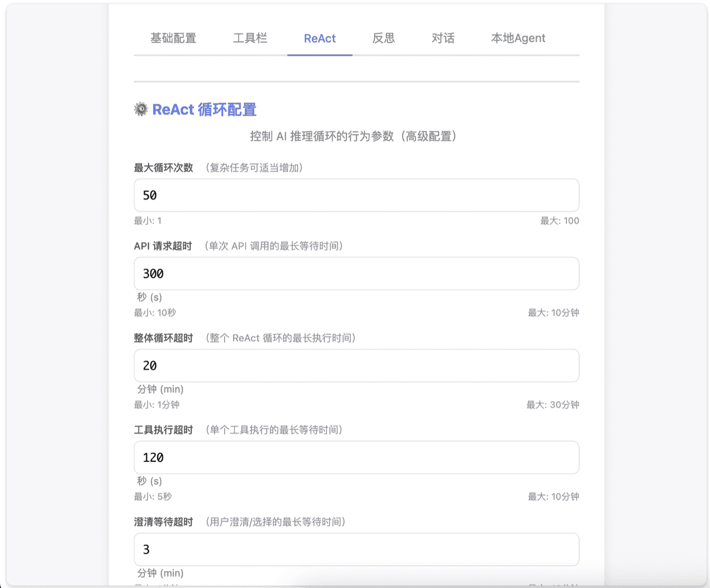
Task: Click 最大: 10分钟 under API 请求超时
Action: tap(553, 313)
